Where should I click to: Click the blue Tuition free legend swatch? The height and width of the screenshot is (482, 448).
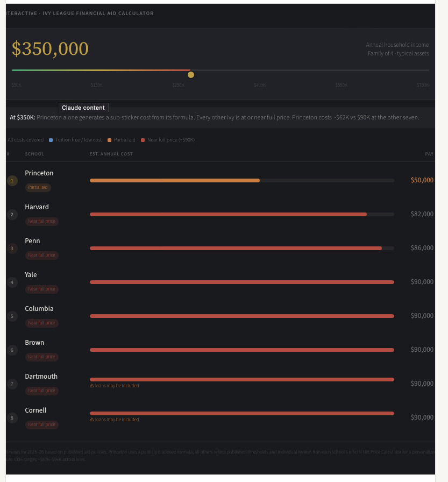[x=51, y=140]
